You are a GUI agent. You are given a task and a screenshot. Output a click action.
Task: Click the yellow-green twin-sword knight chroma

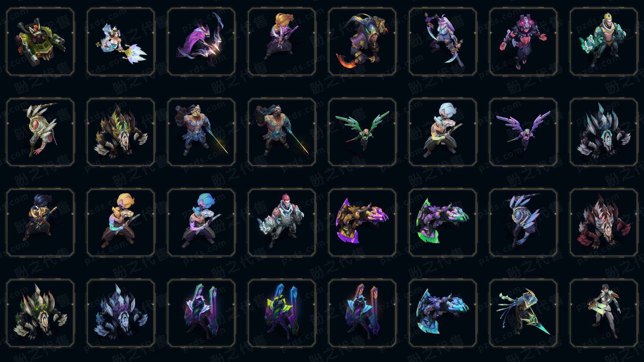click(282, 313)
